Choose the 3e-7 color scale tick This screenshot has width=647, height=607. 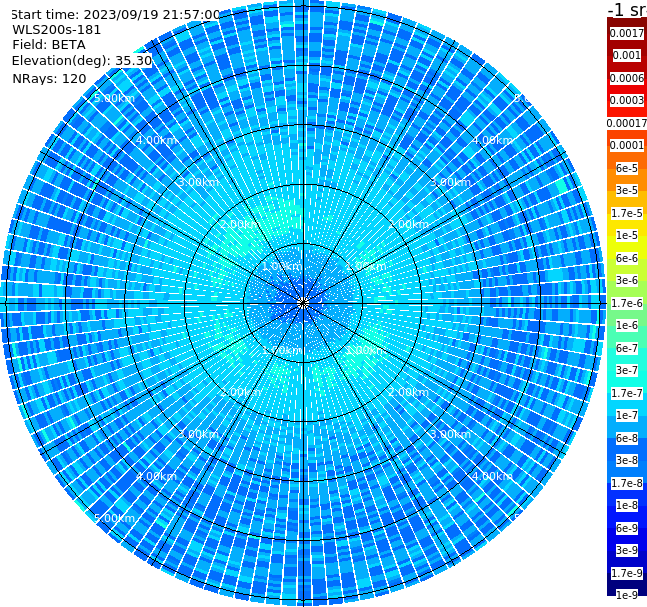(627, 370)
